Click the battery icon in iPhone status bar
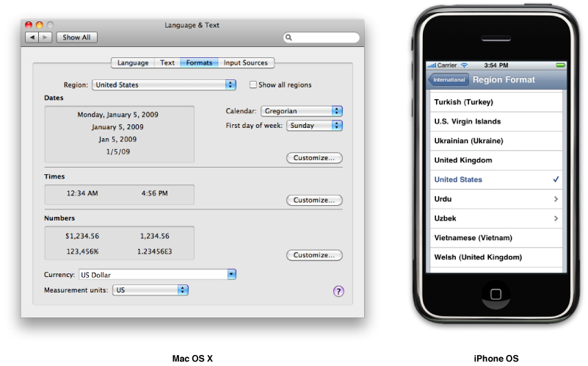 560,65
